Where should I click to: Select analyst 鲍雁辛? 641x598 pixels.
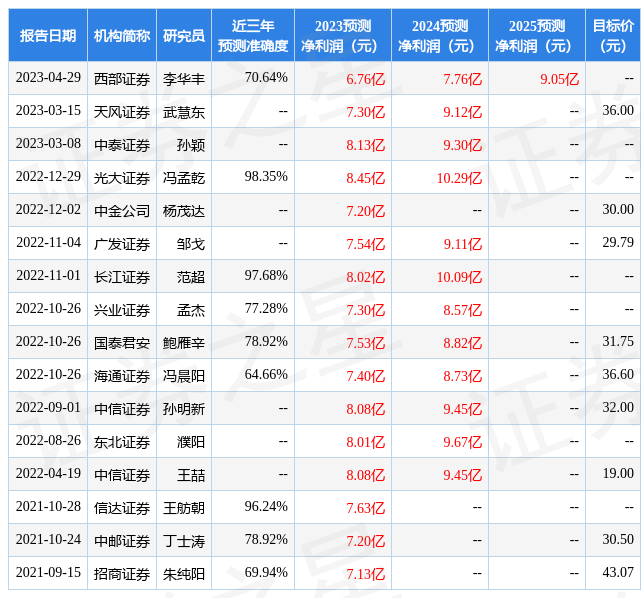184,343
